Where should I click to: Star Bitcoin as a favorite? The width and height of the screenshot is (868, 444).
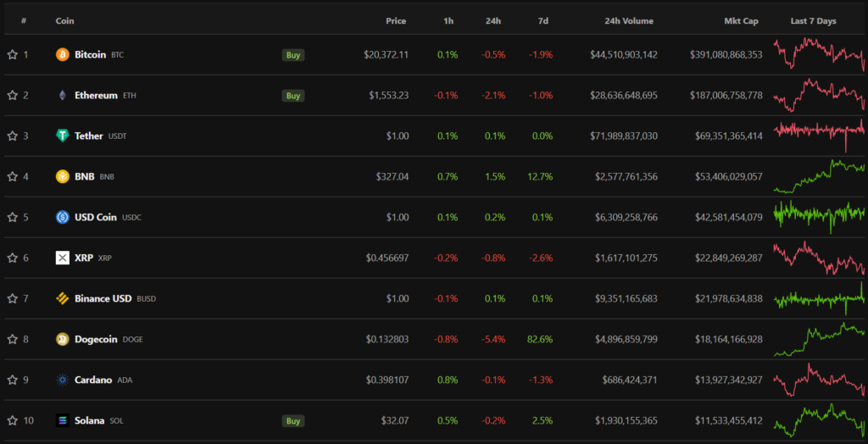tap(12, 54)
